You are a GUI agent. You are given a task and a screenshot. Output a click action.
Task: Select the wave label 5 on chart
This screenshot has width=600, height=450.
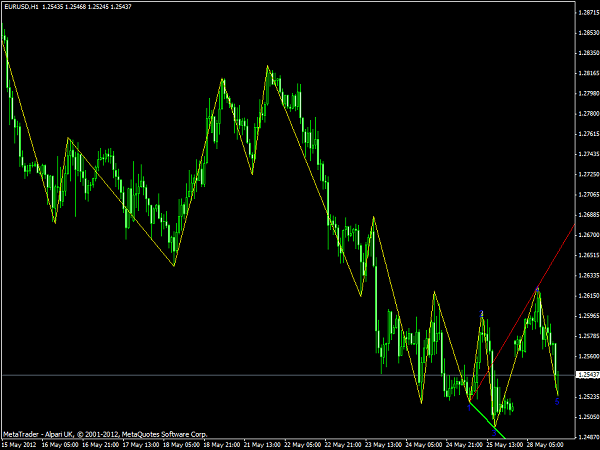557,402
